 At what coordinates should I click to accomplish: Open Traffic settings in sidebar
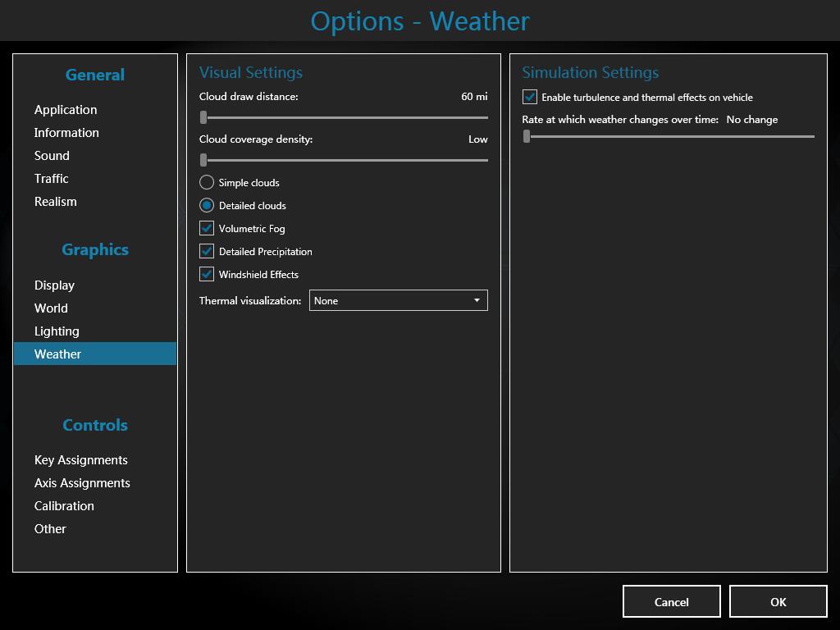(51, 179)
